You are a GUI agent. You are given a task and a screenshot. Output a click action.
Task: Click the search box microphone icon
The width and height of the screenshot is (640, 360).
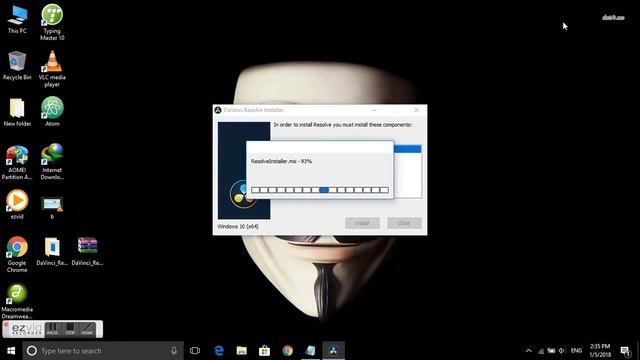(174, 351)
